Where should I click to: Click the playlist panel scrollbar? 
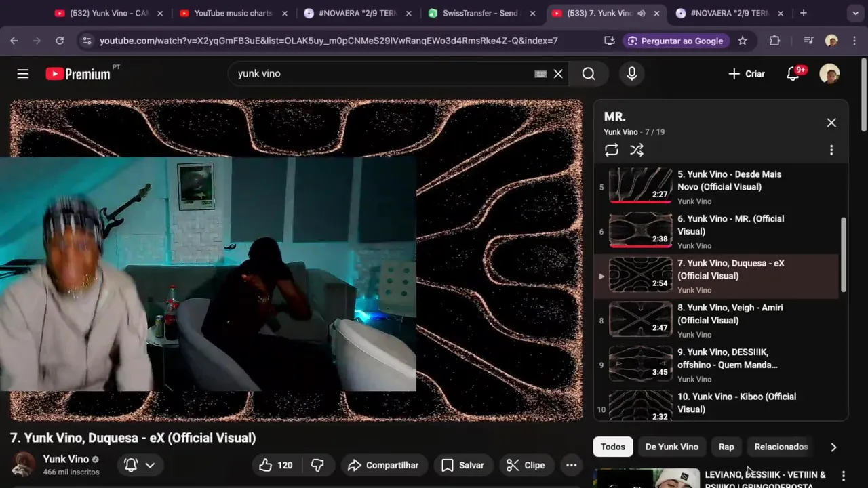(844, 255)
